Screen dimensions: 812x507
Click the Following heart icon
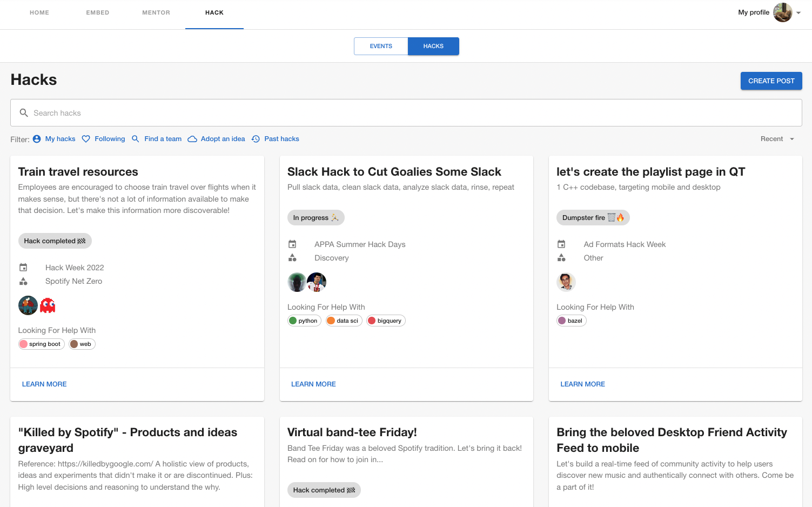[x=86, y=139]
